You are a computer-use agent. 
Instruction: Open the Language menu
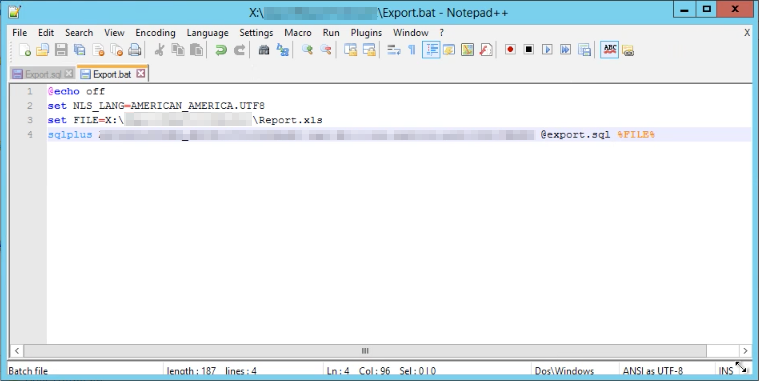(207, 32)
